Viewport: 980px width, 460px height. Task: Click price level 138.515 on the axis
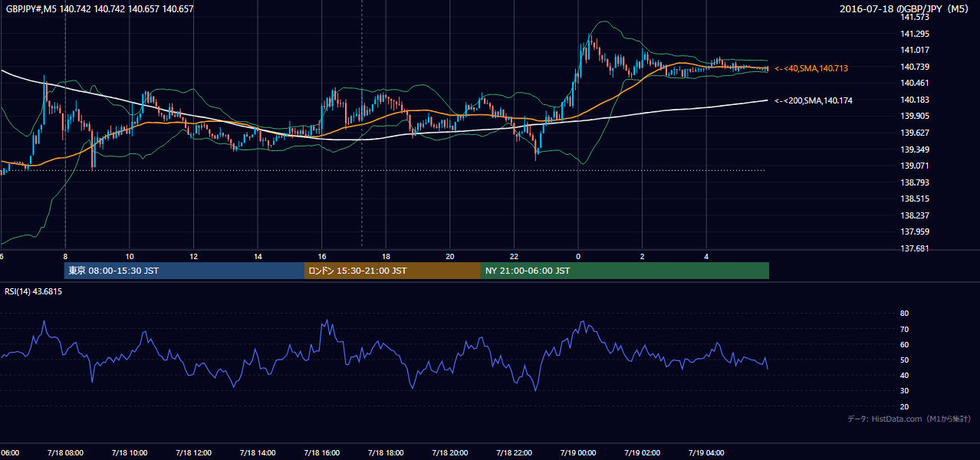(x=915, y=199)
